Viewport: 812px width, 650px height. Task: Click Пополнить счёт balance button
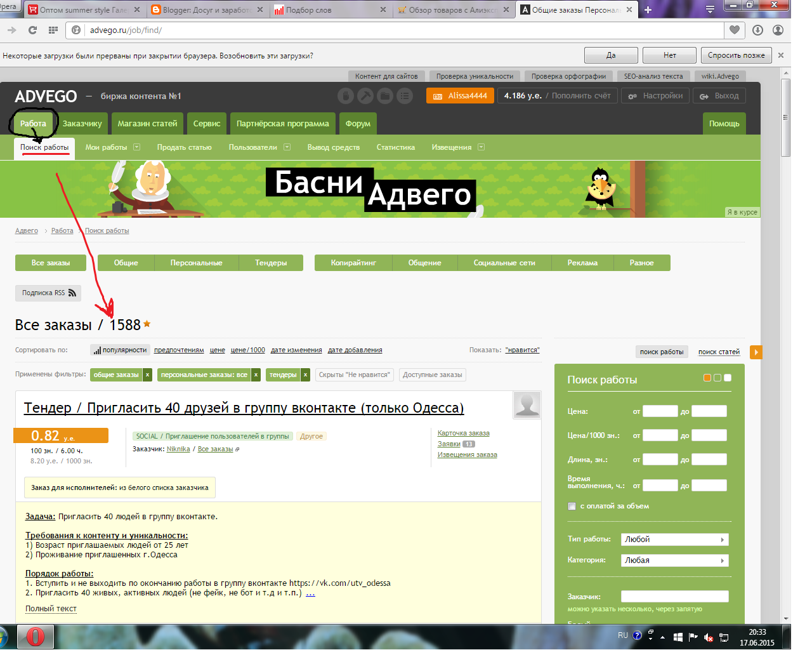pos(581,96)
